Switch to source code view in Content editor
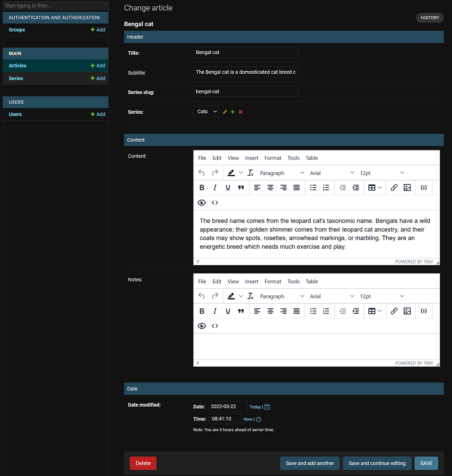Viewport: 452px width, 476px height. point(215,202)
